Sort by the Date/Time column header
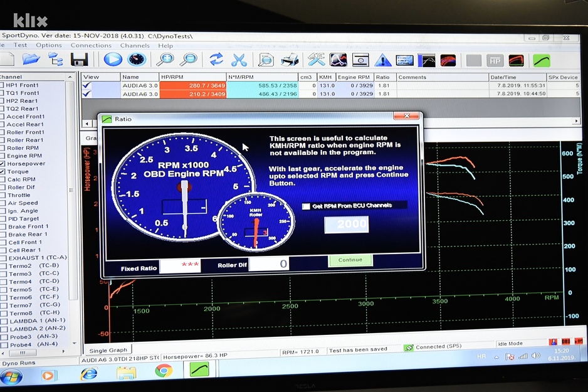Viewport: 588px width, 392px height. pos(517,77)
